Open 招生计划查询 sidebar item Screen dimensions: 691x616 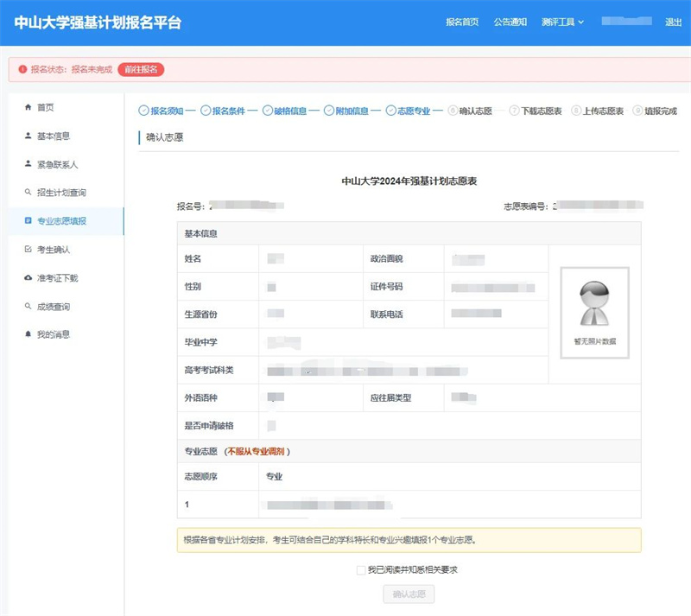61,193
